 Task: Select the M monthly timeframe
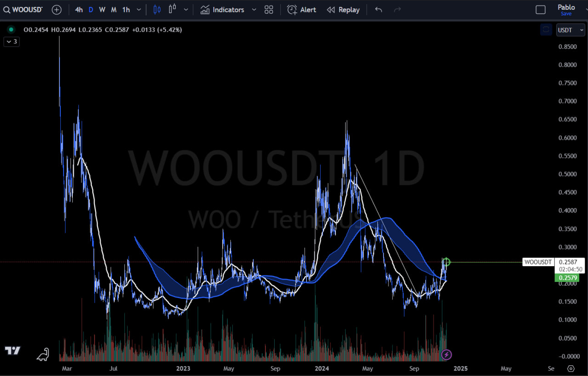(114, 9)
